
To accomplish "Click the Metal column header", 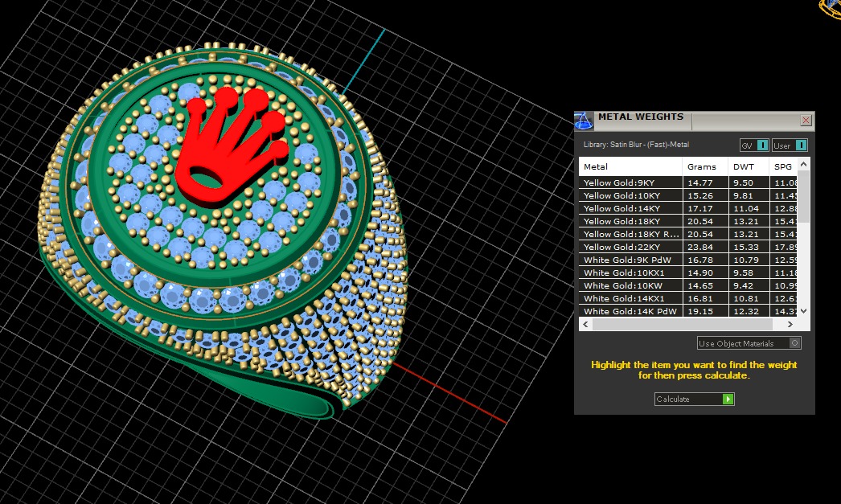I will pyautogui.click(x=630, y=166).
